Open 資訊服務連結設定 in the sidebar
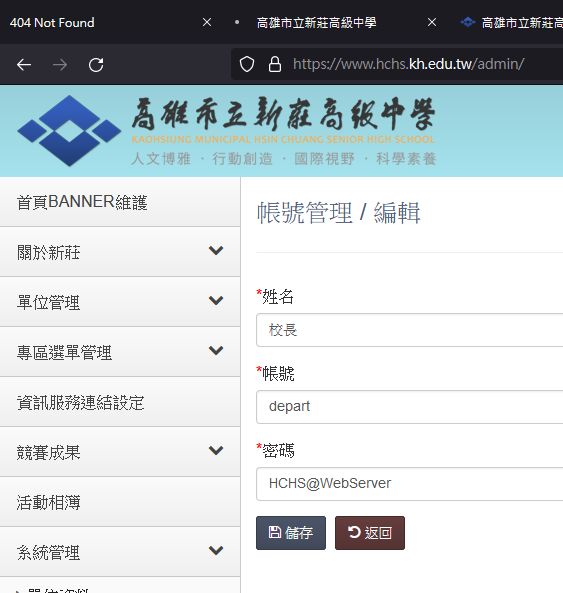 click(120, 402)
